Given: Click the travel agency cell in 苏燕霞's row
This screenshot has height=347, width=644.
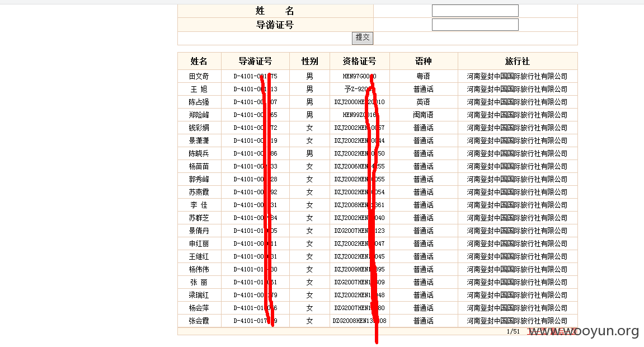Looking at the screenshot, I should [518, 192].
